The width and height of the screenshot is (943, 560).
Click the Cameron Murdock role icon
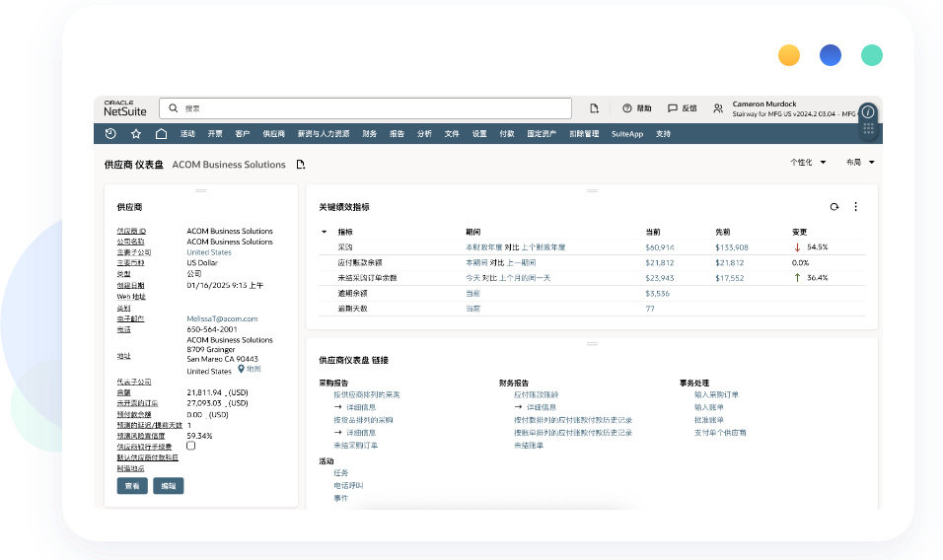[717, 108]
